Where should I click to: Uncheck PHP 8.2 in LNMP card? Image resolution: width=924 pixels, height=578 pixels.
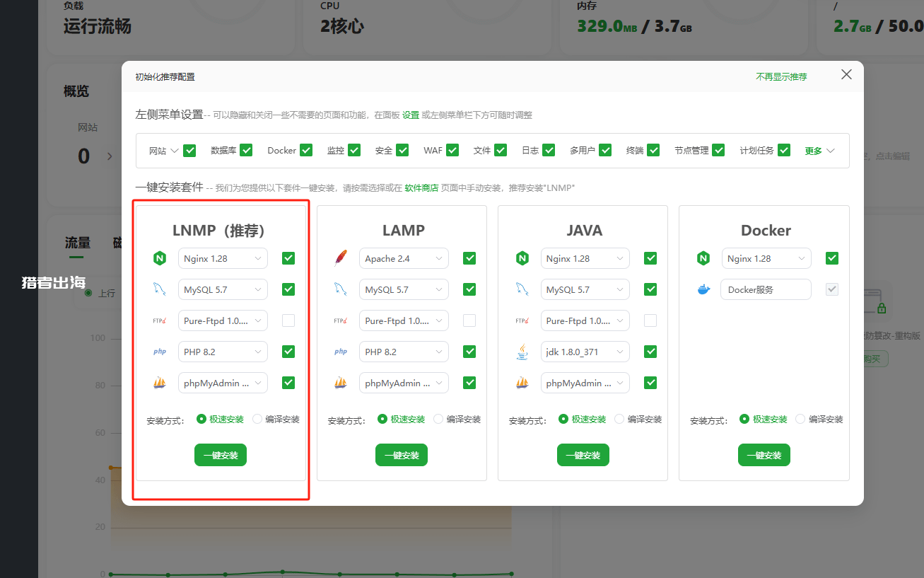tap(288, 352)
